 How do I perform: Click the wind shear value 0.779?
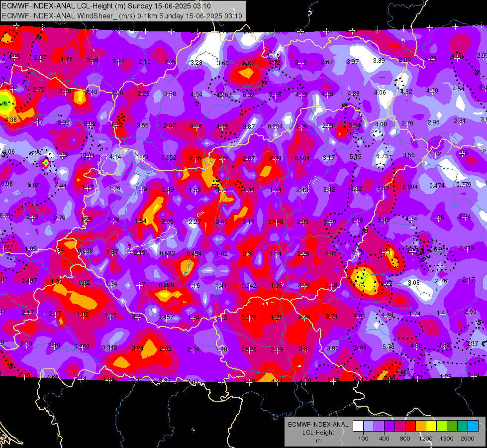pyautogui.click(x=464, y=184)
